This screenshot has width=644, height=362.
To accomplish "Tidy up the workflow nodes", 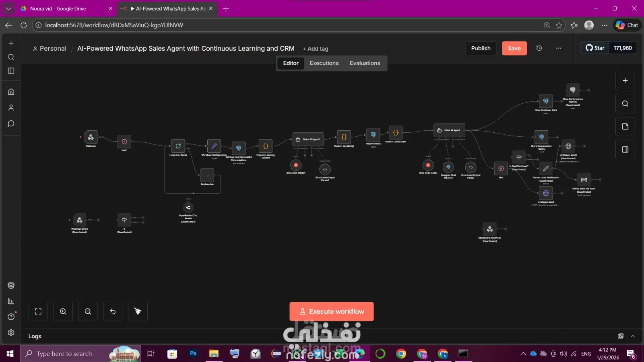I will [x=138, y=311].
